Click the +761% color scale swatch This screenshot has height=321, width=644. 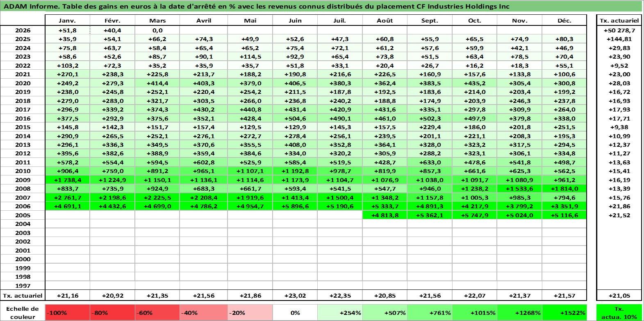pyautogui.click(x=430, y=313)
